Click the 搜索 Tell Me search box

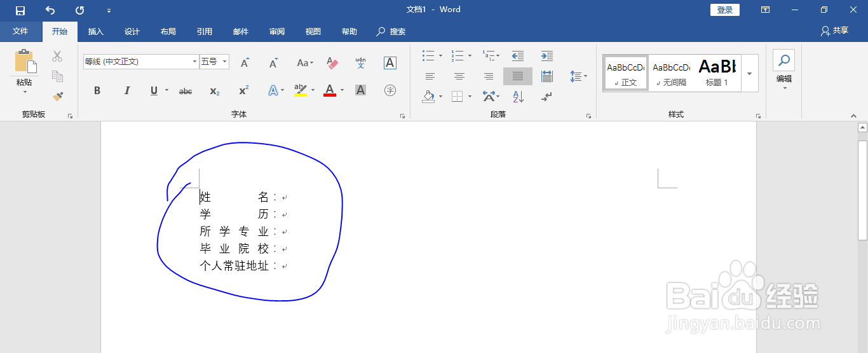click(x=391, y=32)
